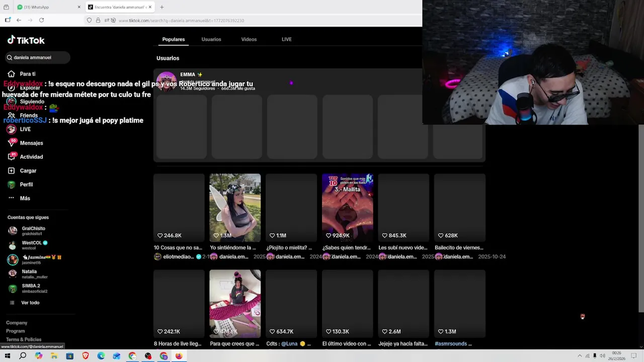Click the TikTok logo
Screen dimensions: 644x362
coord(26,40)
